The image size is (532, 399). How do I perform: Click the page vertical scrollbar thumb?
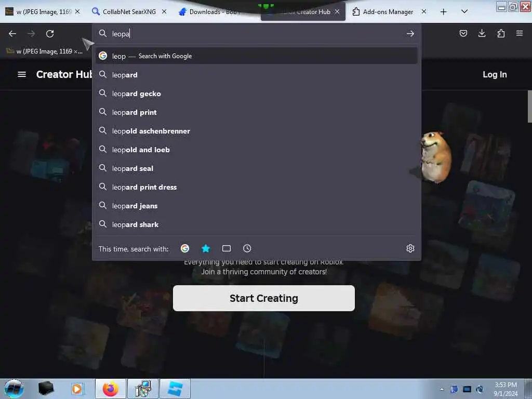coord(529,106)
